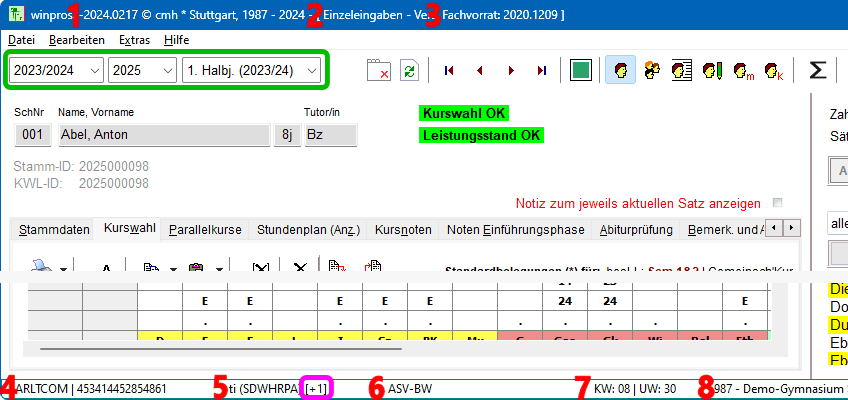Click the refresh data icon
The width and height of the screenshot is (848, 400).
[409, 71]
